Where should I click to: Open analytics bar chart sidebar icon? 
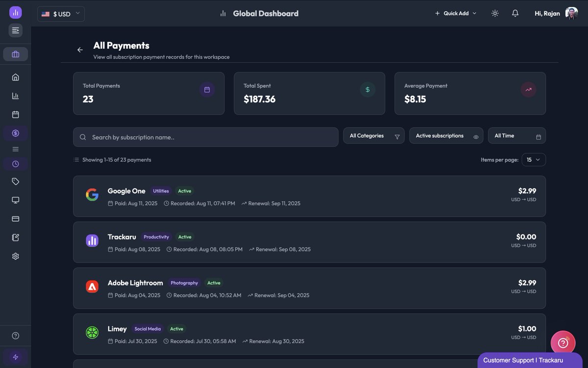[x=15, y=96]
